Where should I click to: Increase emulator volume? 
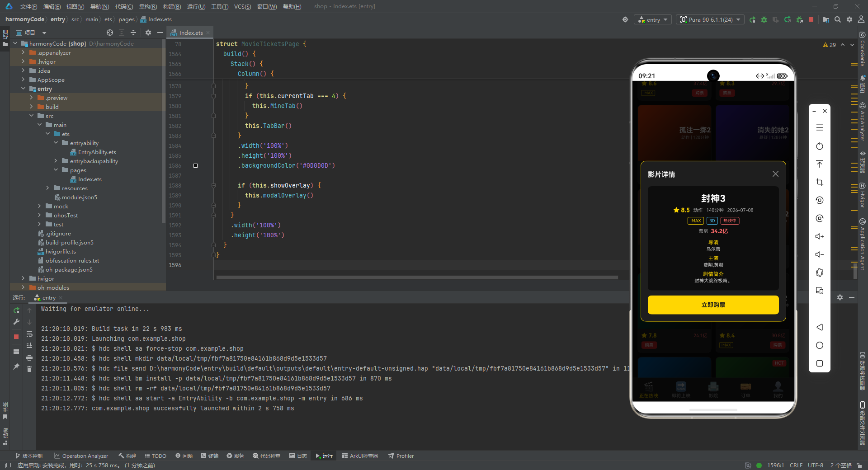(820, 237)
